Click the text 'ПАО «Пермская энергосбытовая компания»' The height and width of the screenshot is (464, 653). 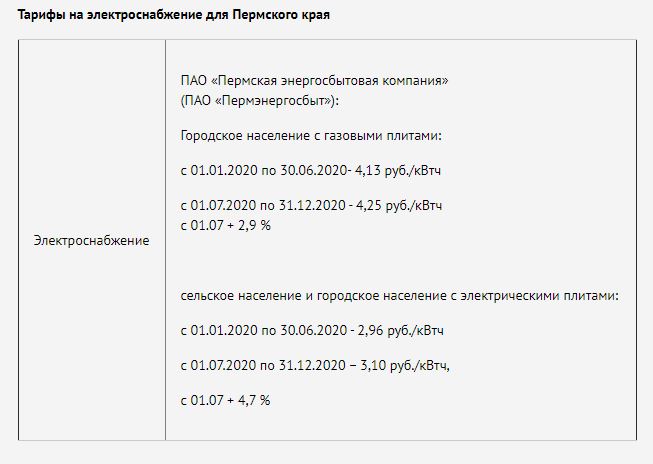[314, 80]
